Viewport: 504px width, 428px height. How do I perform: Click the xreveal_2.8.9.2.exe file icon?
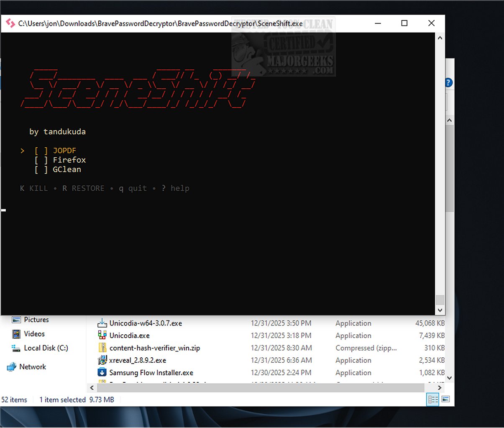pos(102,360)
